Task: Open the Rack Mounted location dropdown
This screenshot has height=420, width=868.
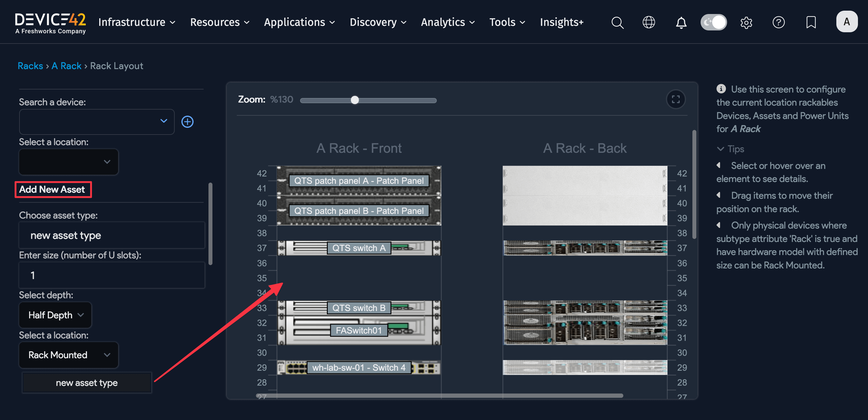Action: 68,355
